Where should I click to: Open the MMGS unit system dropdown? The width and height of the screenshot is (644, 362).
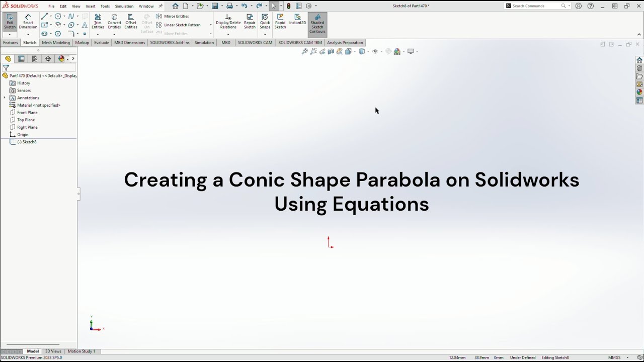click(x=628, y=357)
